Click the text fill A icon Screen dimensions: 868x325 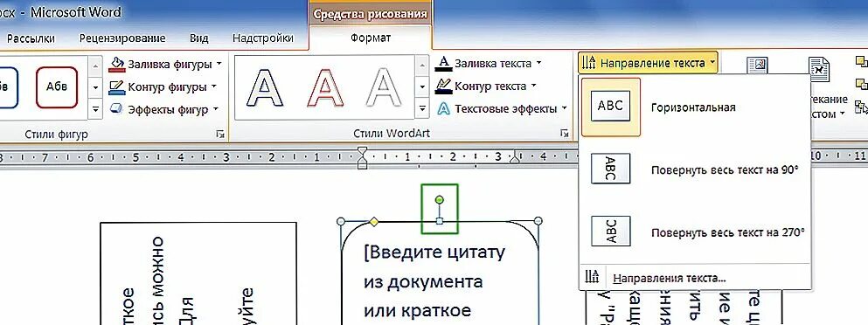pos(443,64)
